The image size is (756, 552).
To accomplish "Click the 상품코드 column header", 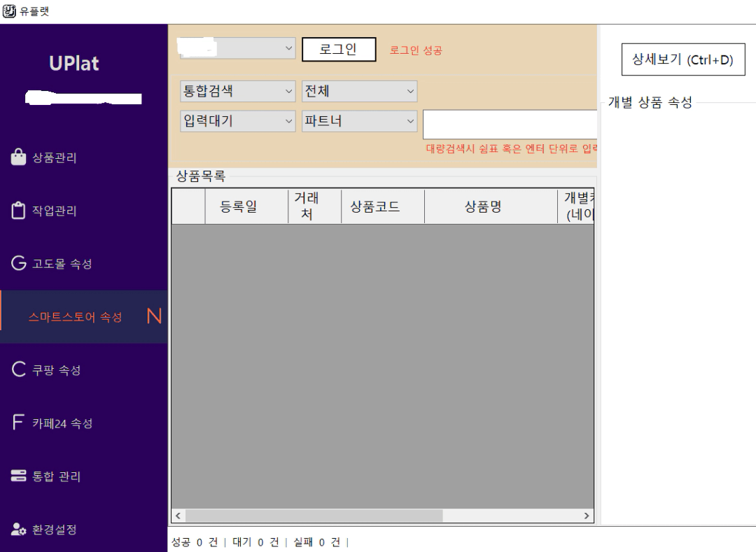I will tap(383, 206).
